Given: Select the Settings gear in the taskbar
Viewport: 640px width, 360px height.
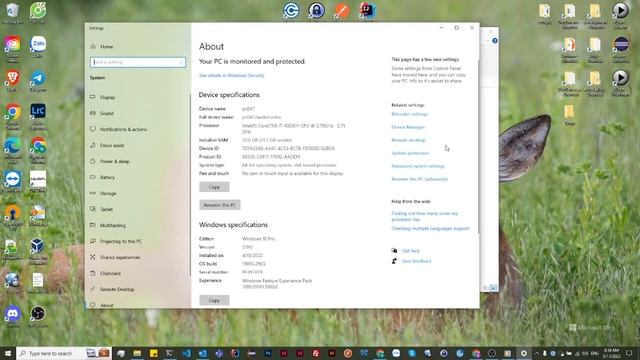Looking at the screenshot, I should coord(524,353).
